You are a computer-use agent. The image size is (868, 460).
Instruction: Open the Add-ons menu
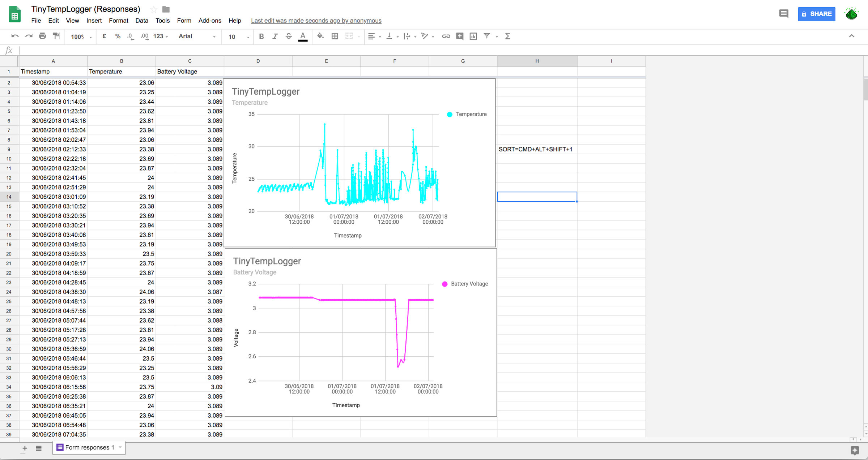tap(210, 21)
